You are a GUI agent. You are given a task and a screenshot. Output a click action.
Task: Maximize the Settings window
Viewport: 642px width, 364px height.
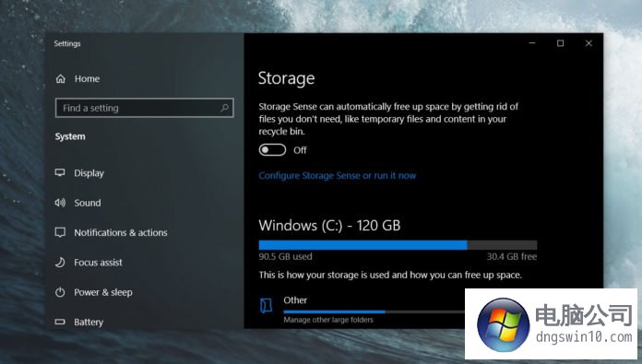[x=560, y=43]
